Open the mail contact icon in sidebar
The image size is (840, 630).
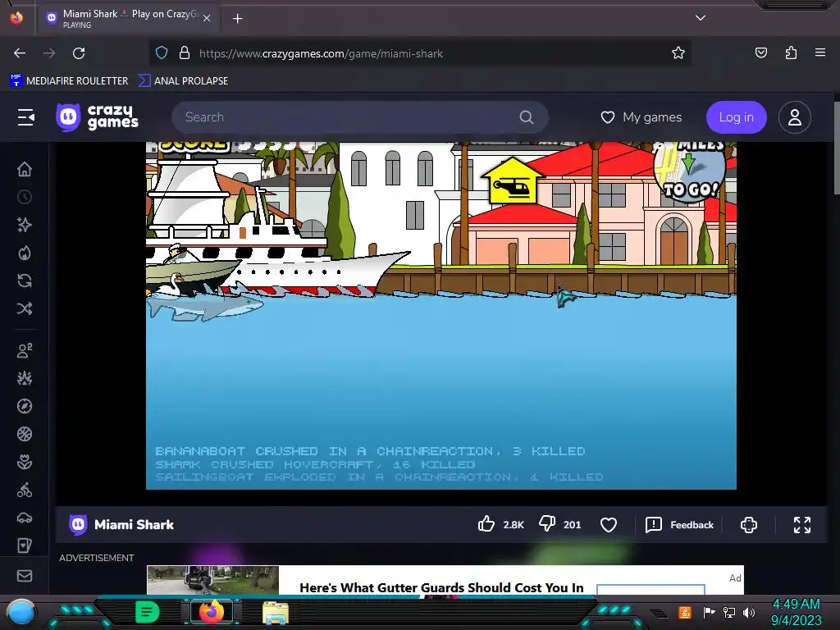[25, 576]
